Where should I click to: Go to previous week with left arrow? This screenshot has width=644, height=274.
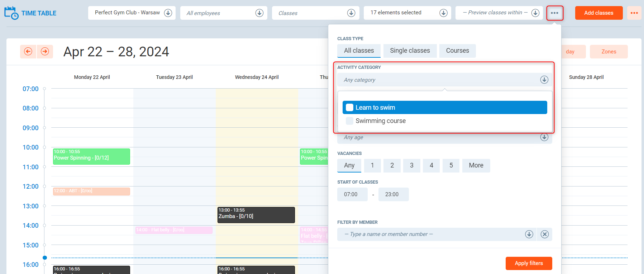(x=28, y=52)
